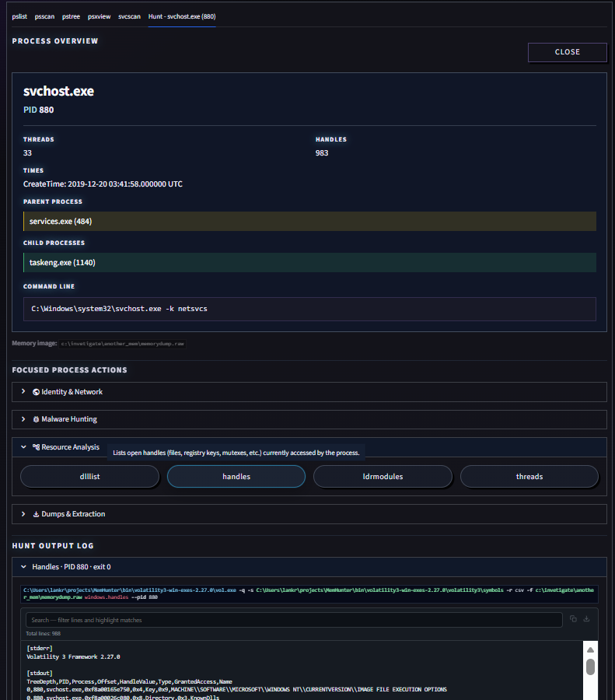Click the log scrollbar up arrow
Image resolution: width=615 pixels, height=700 pixels.
(x=590, y=649)
